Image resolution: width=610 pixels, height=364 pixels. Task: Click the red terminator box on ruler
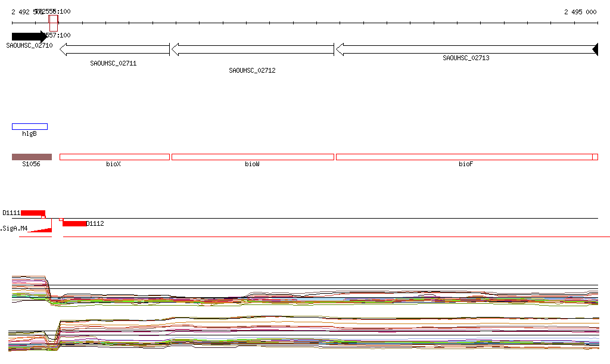click(x=53, y=23)
